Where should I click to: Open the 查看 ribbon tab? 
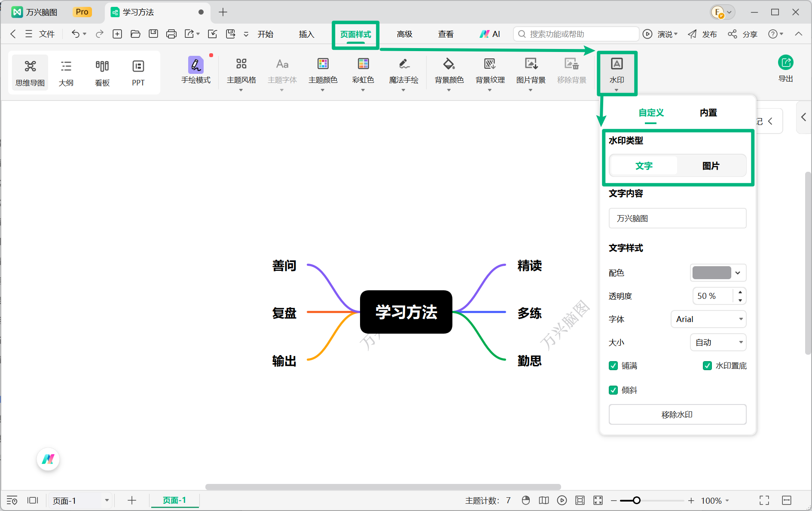pos(446,34)
